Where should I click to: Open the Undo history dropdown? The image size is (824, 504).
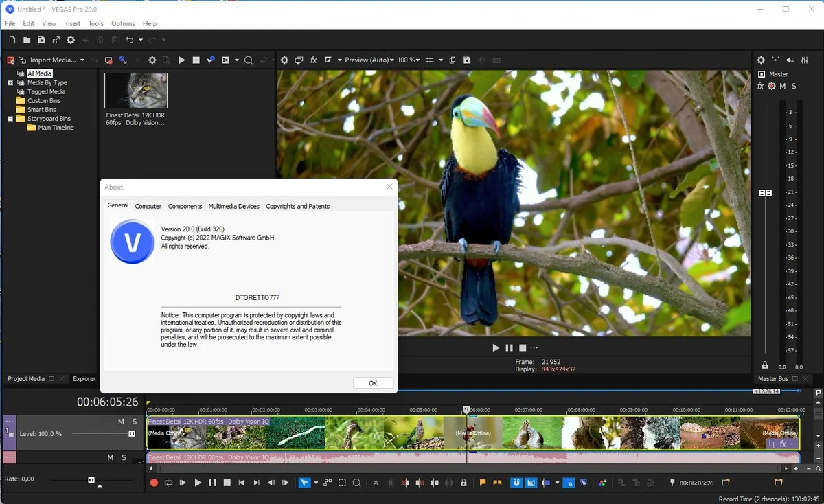[140, 41]
